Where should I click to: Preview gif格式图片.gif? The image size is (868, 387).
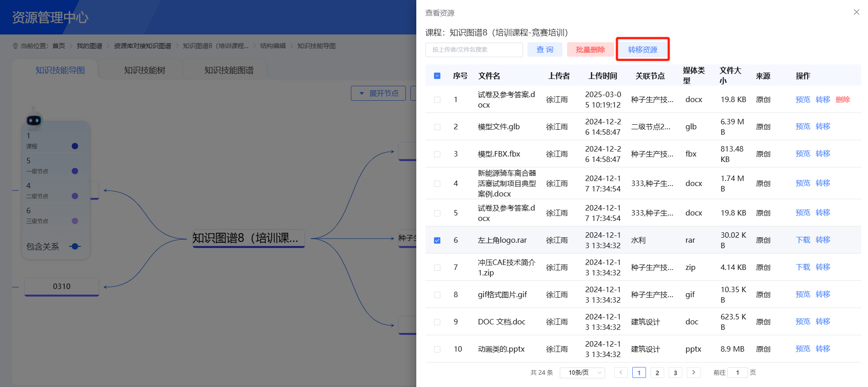(803, 294)
